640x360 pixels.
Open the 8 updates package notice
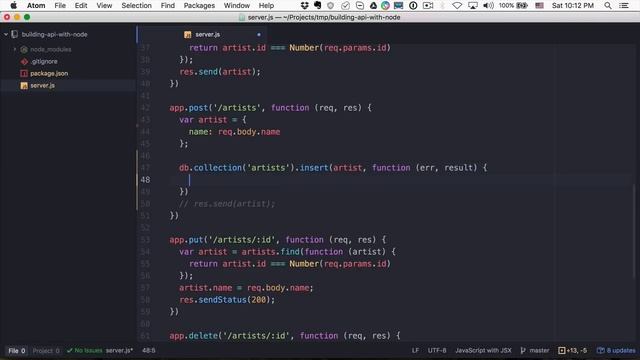(616, 351)
